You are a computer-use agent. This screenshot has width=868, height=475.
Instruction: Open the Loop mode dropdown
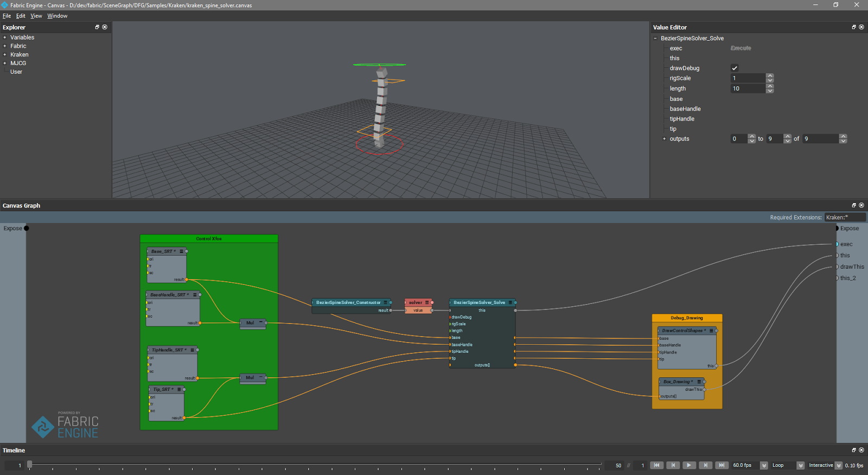[800, 465]
